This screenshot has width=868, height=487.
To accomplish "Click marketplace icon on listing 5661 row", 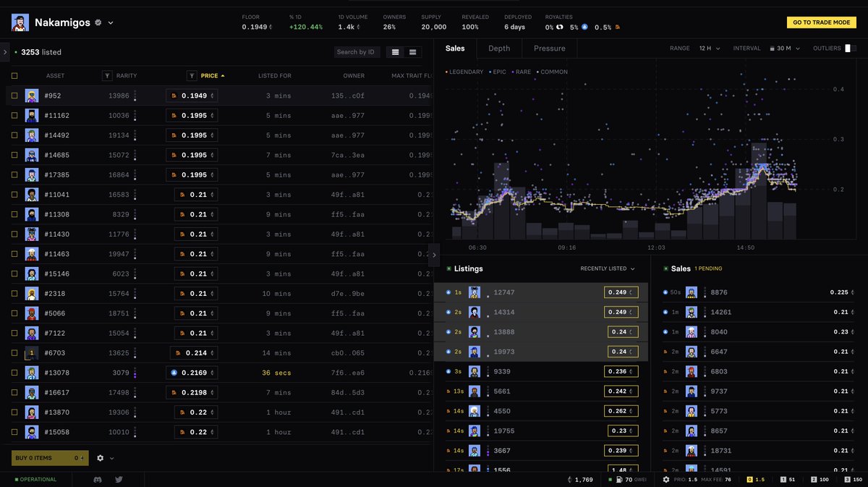I will point(448,391).
